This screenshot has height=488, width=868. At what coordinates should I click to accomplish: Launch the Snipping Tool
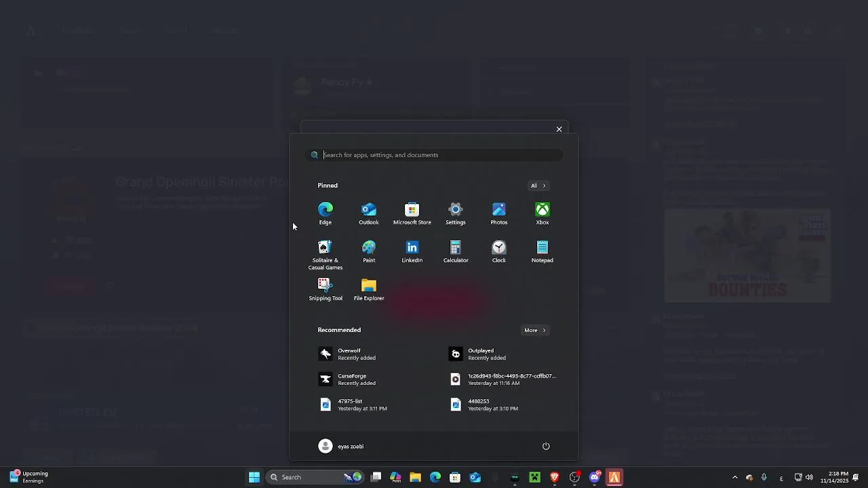point(325,289)
